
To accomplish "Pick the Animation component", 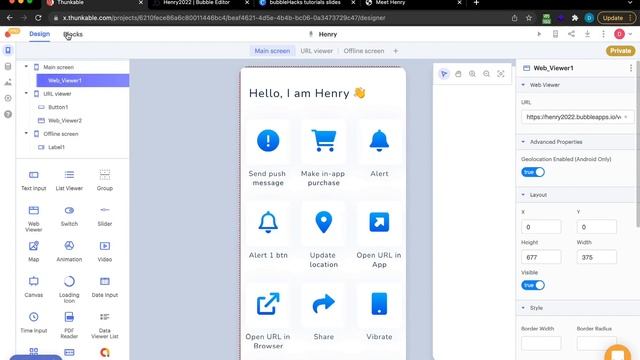I will (x=69, y=251).
